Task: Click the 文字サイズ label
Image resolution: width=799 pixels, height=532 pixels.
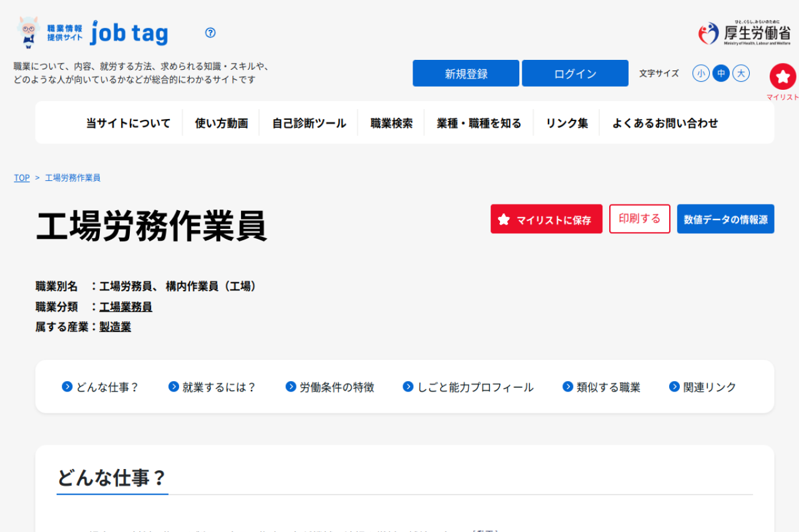Action: click(x=659, y=74)
